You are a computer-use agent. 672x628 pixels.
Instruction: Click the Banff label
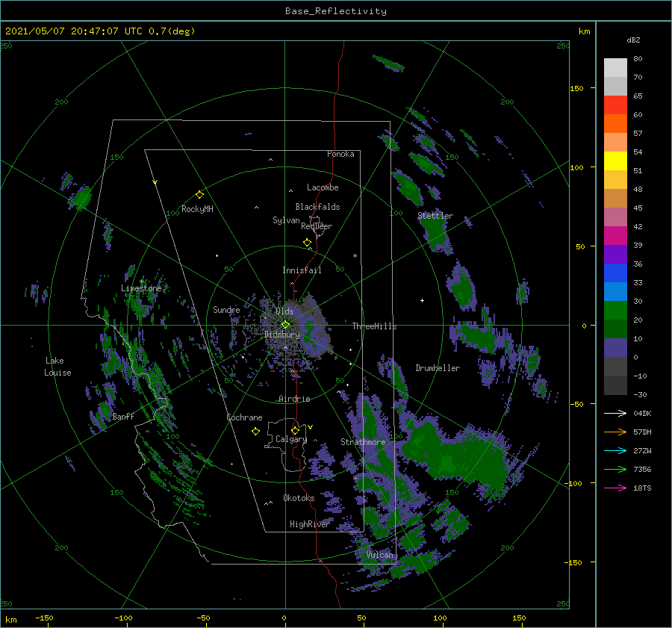123,416
